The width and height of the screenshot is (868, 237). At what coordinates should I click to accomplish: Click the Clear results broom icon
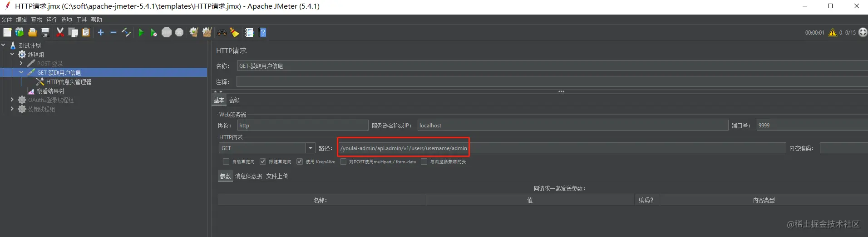(x=194, y=32)
